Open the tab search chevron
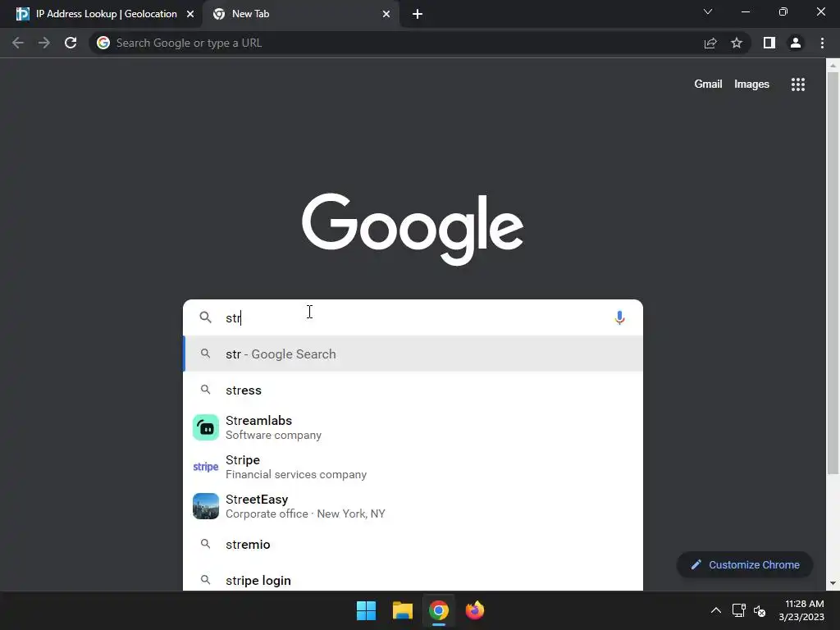The height and width of the screenshot is (630, 840). (708, 11)
